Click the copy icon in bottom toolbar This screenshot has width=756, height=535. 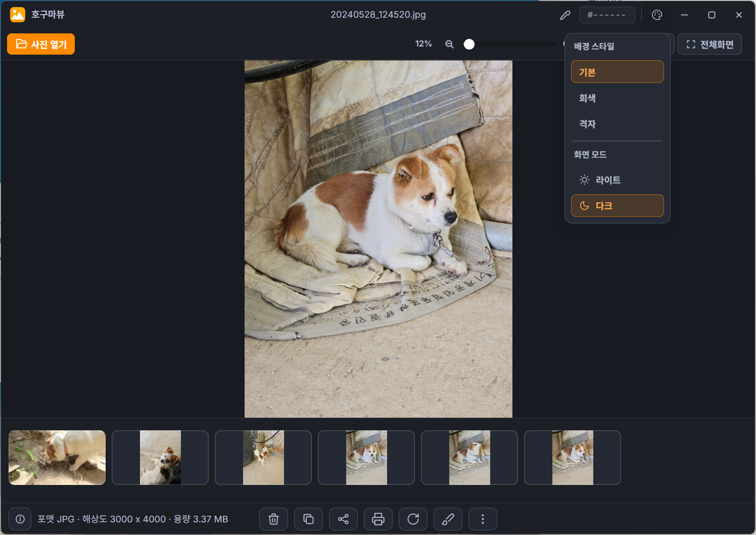click(x=308, y=519)
